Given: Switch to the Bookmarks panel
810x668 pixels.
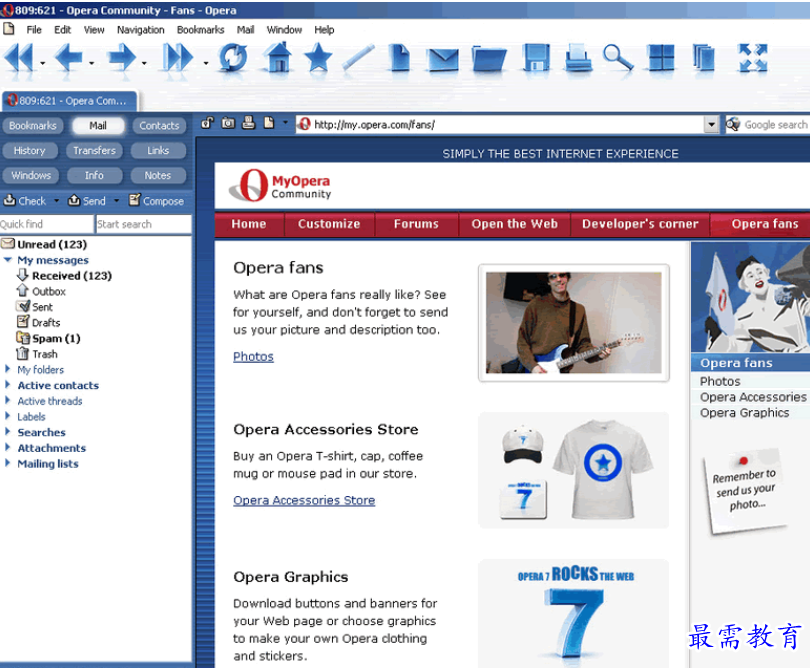Looking at the screenshot, I should [33, 126].
